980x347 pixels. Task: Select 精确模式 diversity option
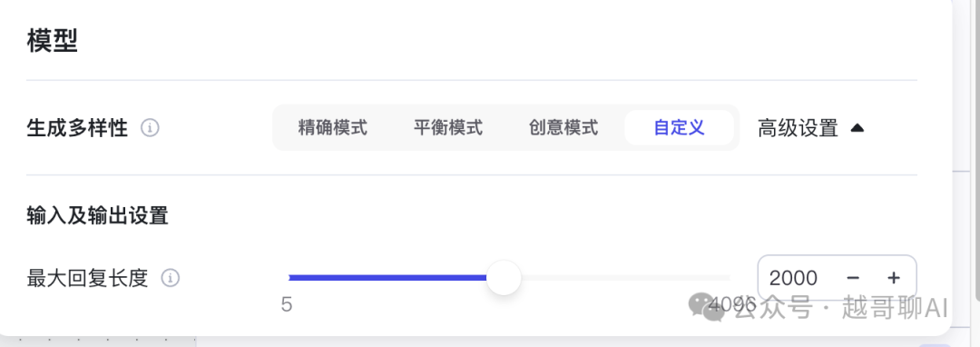tap(332, 127)
